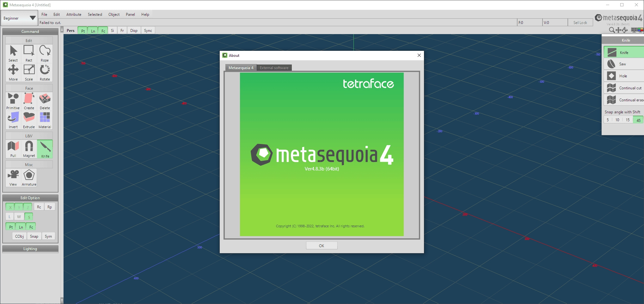Choose Continual cut in Knife panel
Screen dimensions: 644x304
coord(624,88)
